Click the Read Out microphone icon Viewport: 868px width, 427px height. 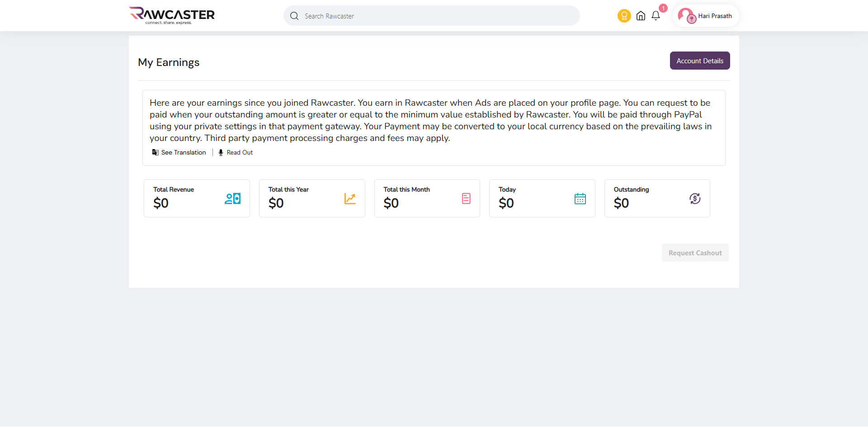(221, 153)
